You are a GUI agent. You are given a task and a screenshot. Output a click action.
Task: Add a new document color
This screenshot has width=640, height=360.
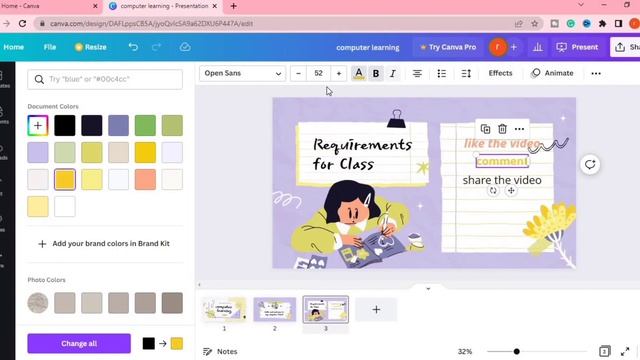coord(38,125)
